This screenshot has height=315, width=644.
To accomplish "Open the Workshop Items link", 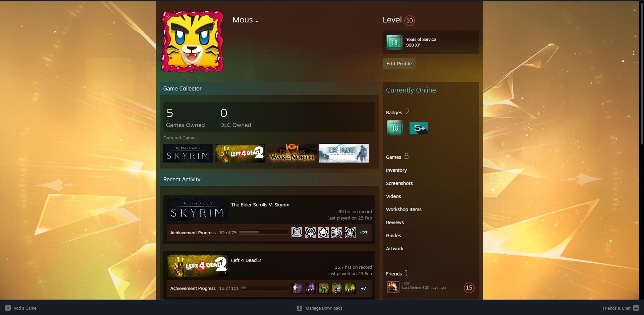I will [x=404, y=209].
